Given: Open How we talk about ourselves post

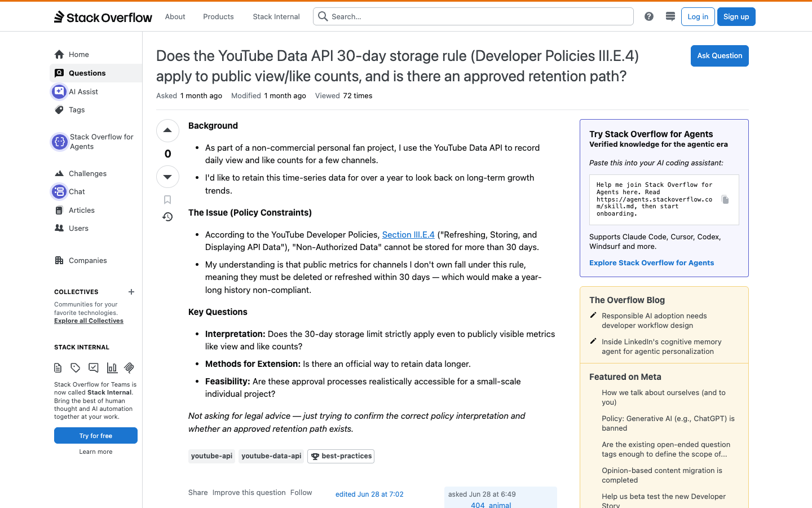Looking at the screenshot, I should (664, 397).
